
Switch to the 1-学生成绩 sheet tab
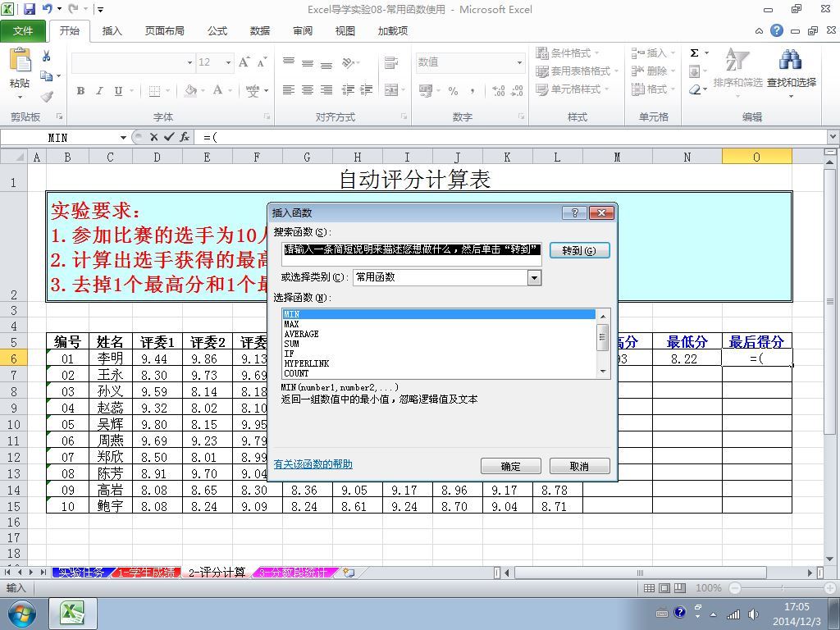pos(146,572)
